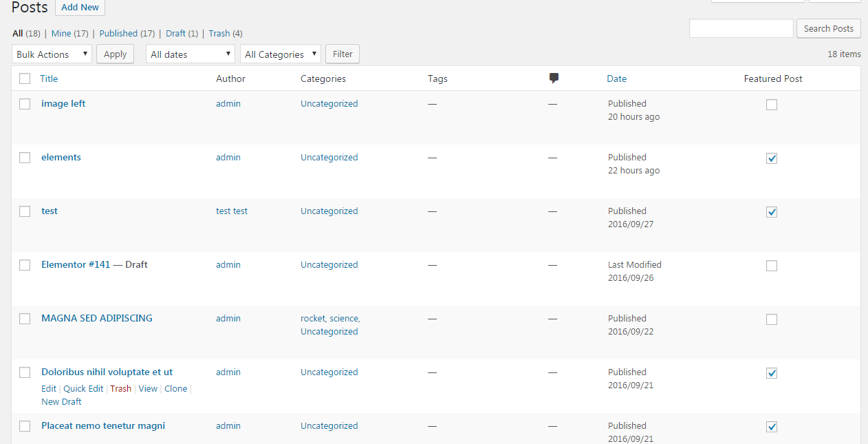Open the 'elements' post title
This screenshot has width=868, height=444.
point(61,157)
